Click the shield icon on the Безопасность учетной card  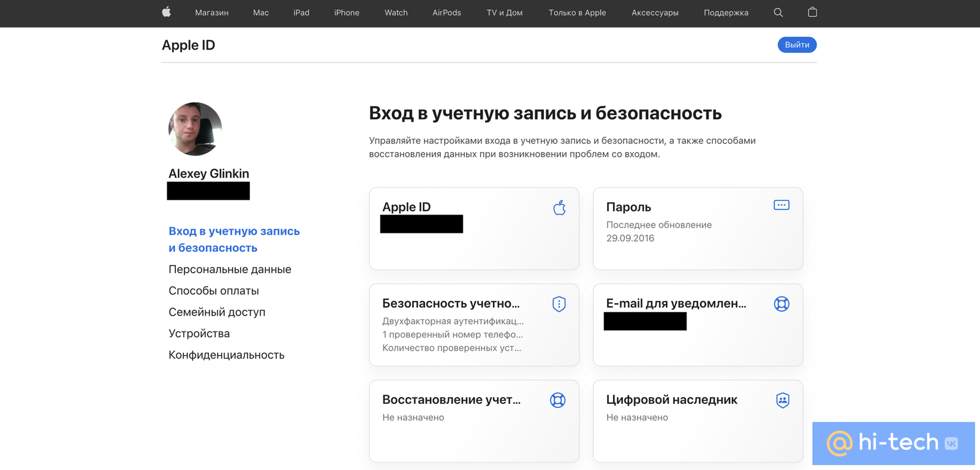click(x=559, y=304)
